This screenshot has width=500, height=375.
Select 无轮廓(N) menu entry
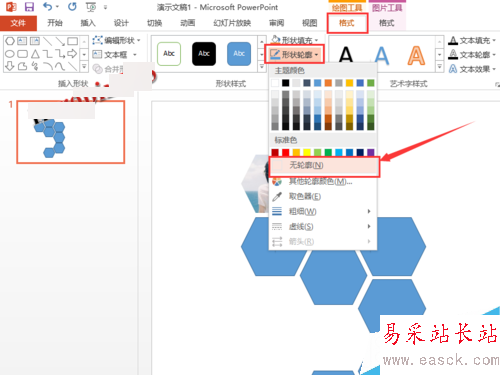coord(324,166)
